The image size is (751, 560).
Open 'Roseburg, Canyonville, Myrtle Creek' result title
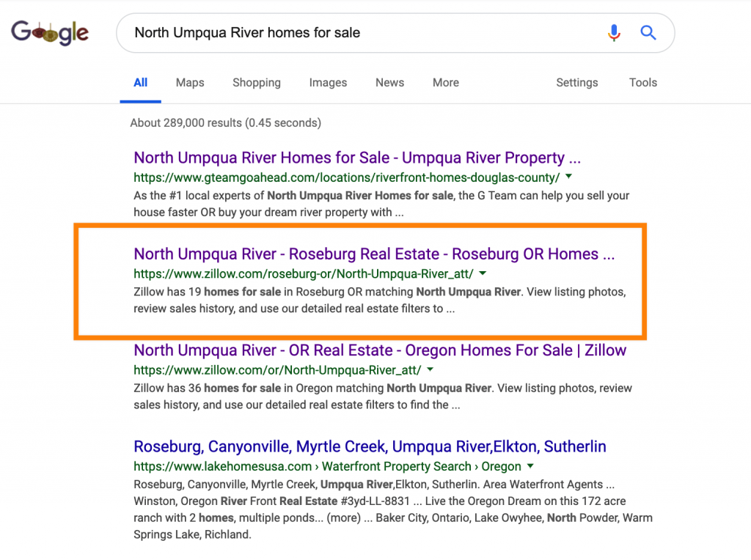click(x=370, y=446)
